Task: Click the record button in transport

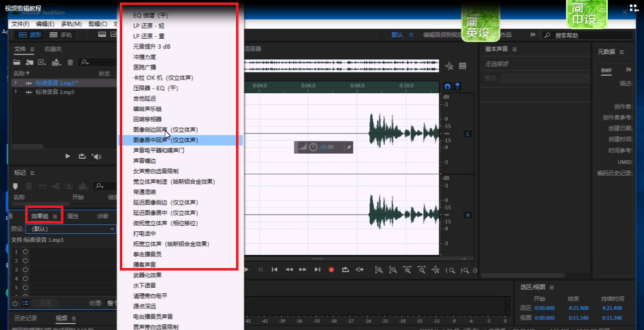Action: [x=331, y=270]
